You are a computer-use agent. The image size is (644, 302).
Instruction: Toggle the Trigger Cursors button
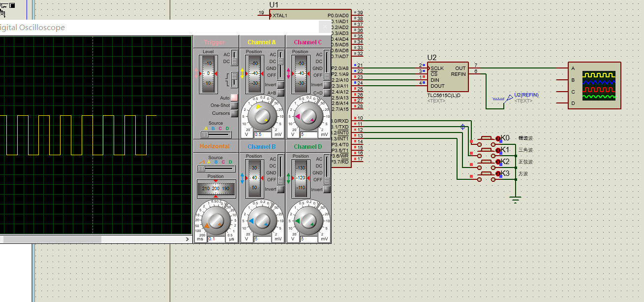pyautogui.click(x=234, y=113)
